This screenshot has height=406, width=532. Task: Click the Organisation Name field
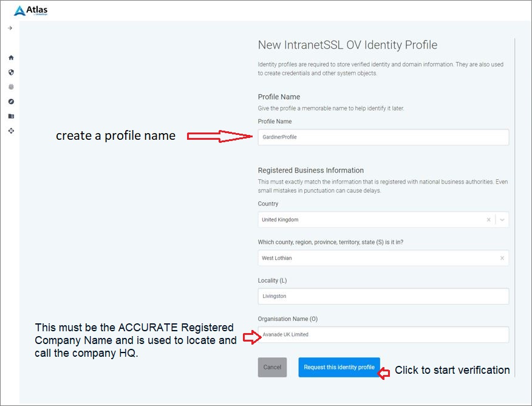click(383, 334)
